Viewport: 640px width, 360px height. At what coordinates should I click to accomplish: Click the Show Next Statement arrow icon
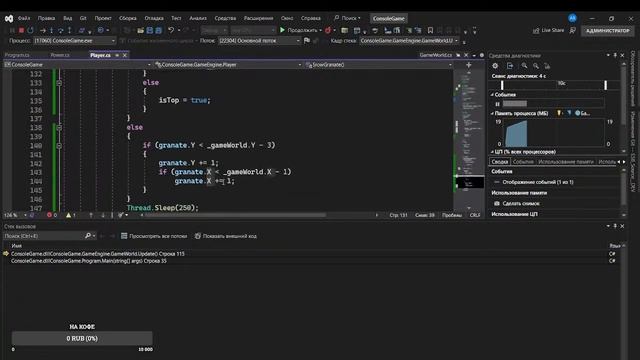[42, 30]
